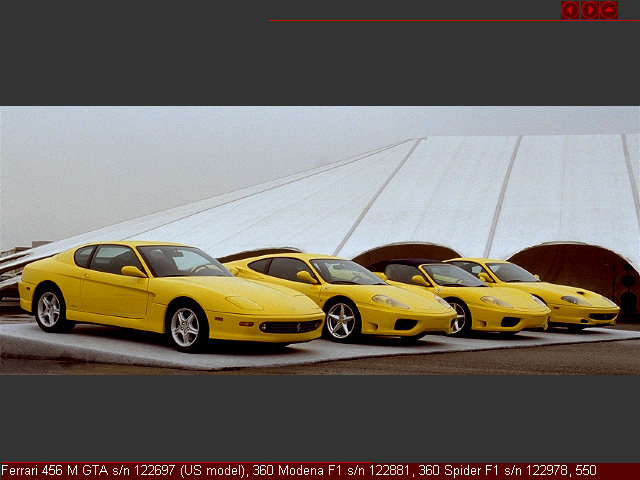Image resolution: width=640 pixels, height=480 pixels.
Task: Click the rear wheel of the leftmost Ferrari
Action: pos(49,309)
